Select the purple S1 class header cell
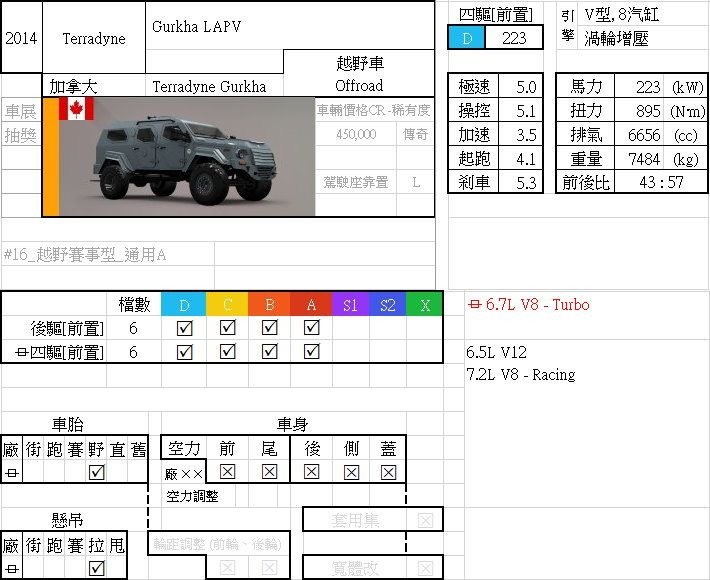This screenshot has width=710, height=580. tap(351, 304)
